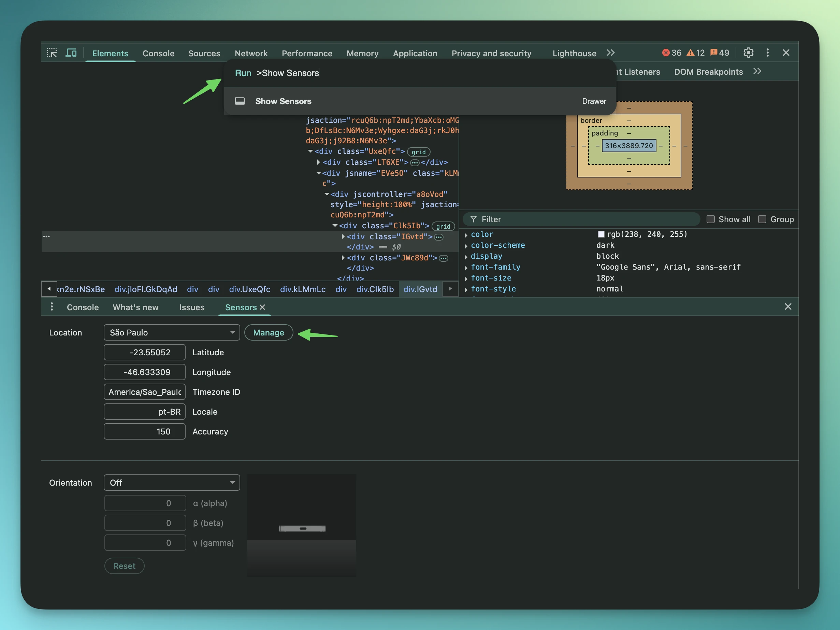
Task: Expand the font-family property
Action: [466, 267]
